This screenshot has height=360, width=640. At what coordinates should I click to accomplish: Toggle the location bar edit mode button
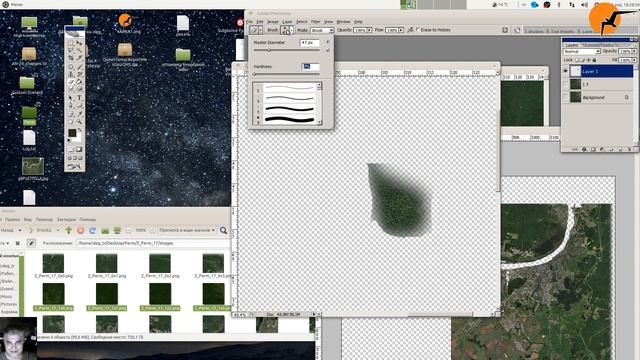(x=31, y=243)
